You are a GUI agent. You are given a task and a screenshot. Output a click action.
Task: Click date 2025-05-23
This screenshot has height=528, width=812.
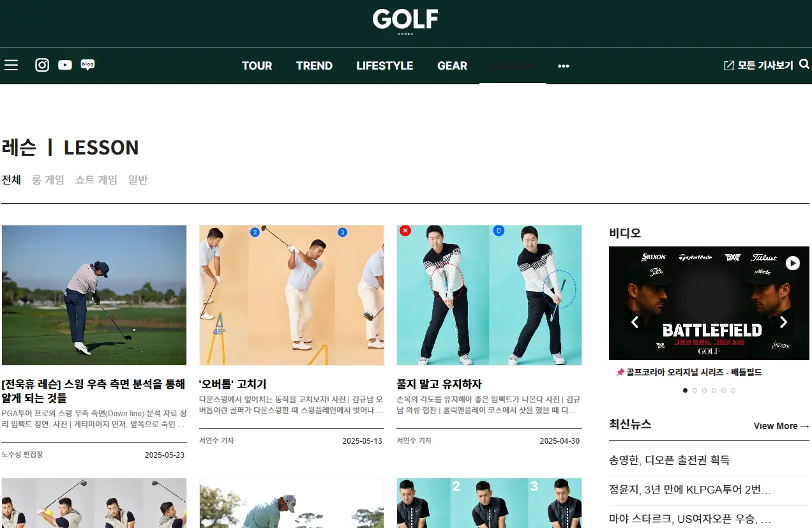(165, 455)
